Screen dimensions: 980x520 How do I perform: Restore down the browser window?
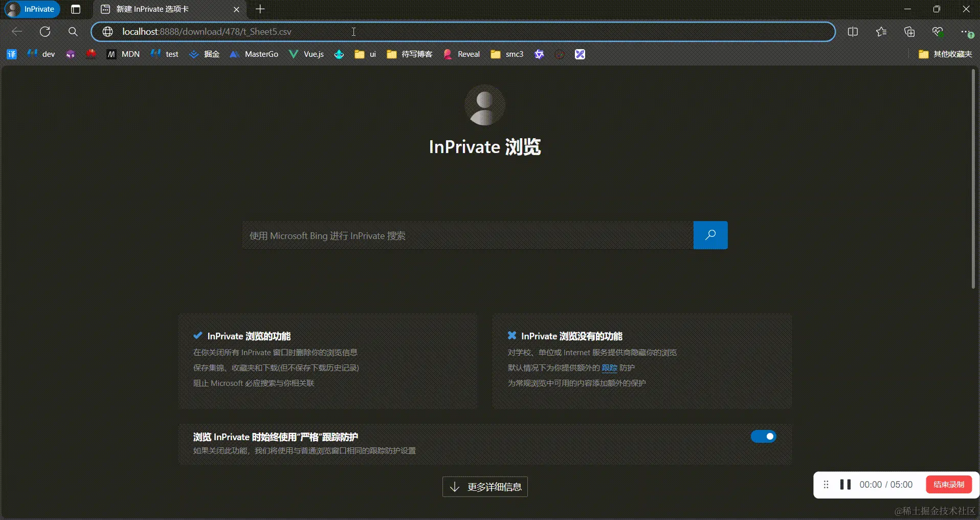click(x=937, y=9)
